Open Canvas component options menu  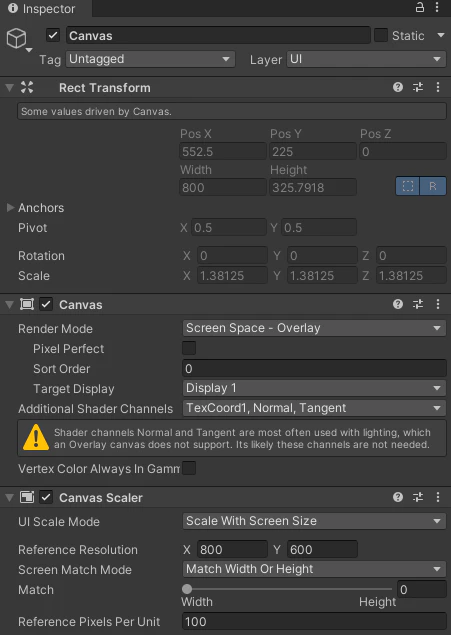(x=438, y=304)
